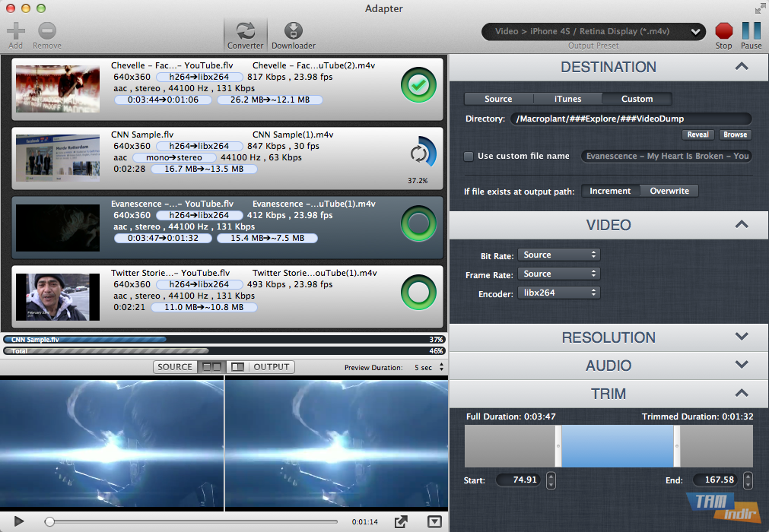Click the Twitter Stories 11.0 MB→~10.8 MB pill

click(204, 307)
